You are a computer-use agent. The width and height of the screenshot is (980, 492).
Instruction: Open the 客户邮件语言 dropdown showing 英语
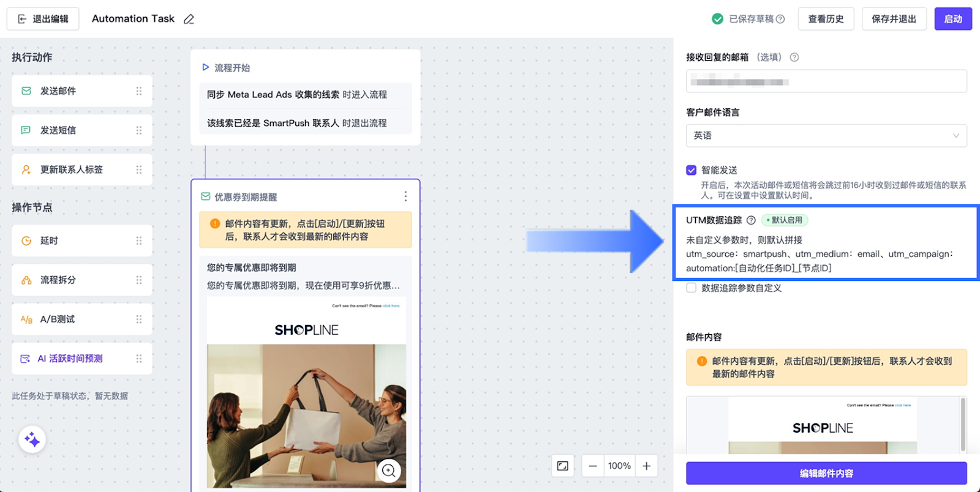826,135
